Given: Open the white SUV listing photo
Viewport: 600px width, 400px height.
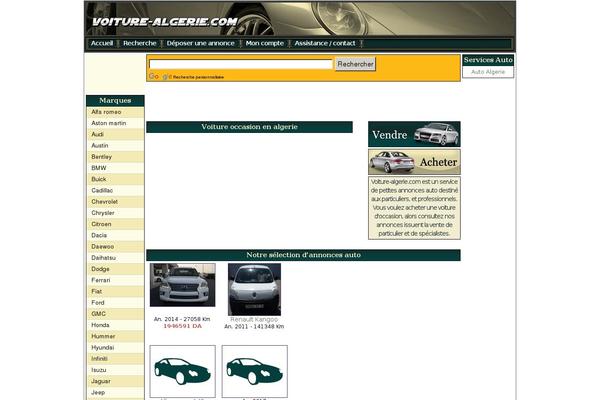Looking at the screenshot, I should 183,285.
